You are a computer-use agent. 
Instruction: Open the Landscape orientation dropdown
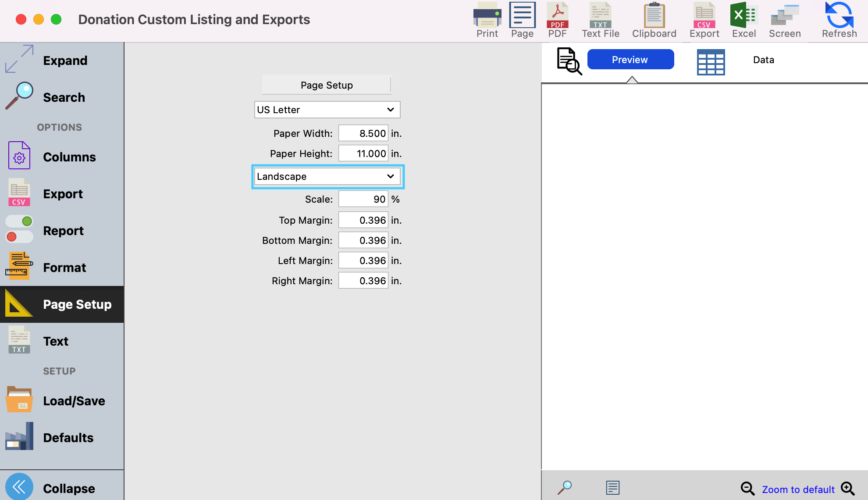(x=327, y=176)
